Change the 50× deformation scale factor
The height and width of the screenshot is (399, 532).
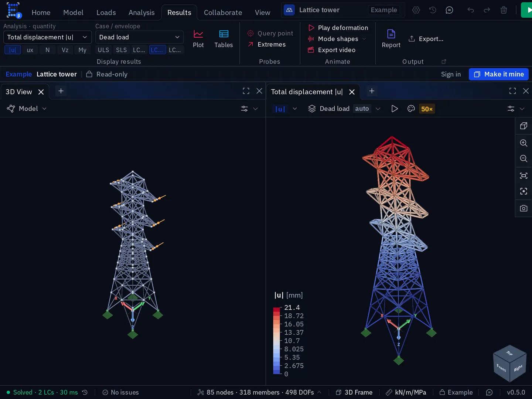427,109
